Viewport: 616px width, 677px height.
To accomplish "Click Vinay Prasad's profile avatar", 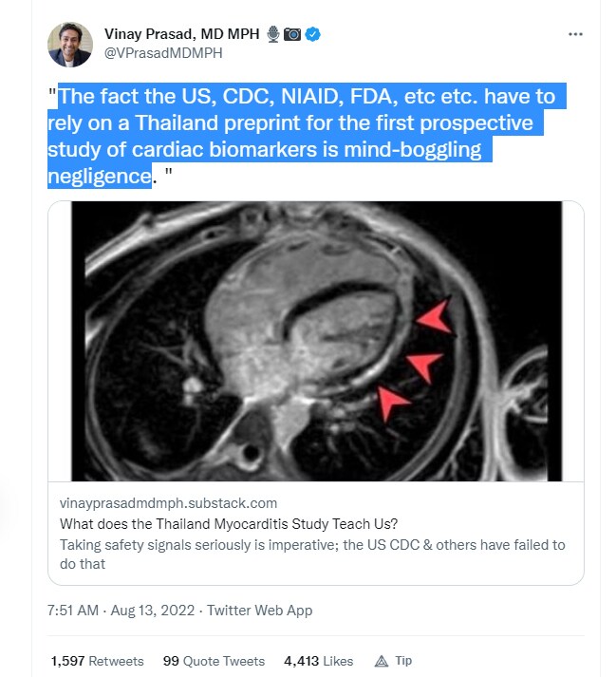I will coord(70,45).
